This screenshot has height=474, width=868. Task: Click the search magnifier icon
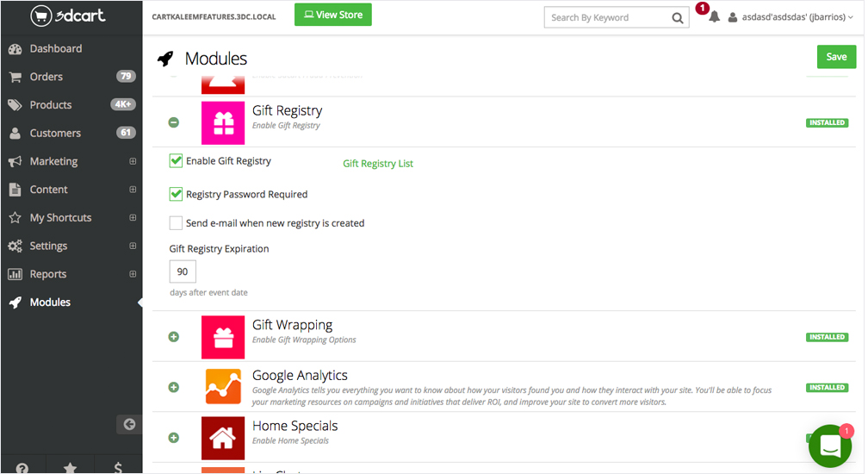[x=677, y=17]
